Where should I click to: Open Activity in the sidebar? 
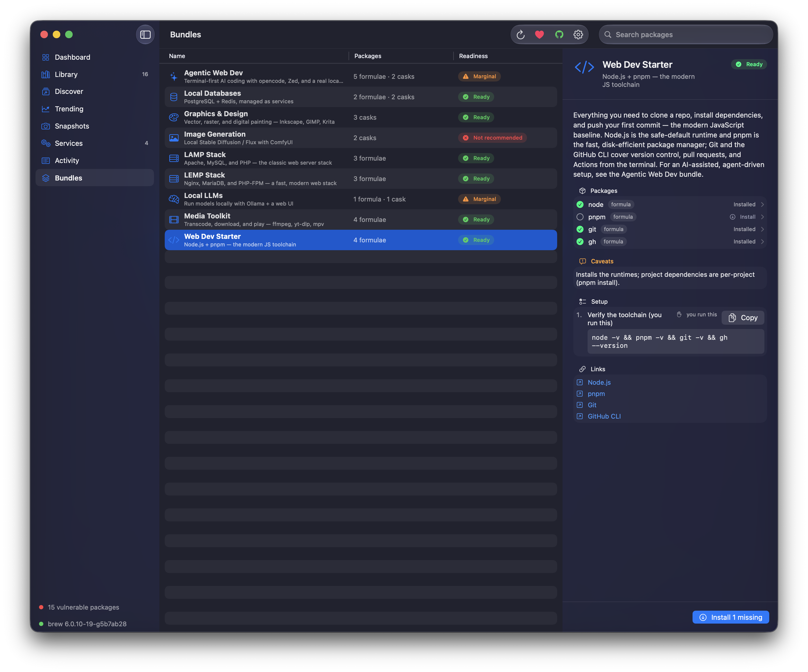pyautogui.click(x=95, y=160)
